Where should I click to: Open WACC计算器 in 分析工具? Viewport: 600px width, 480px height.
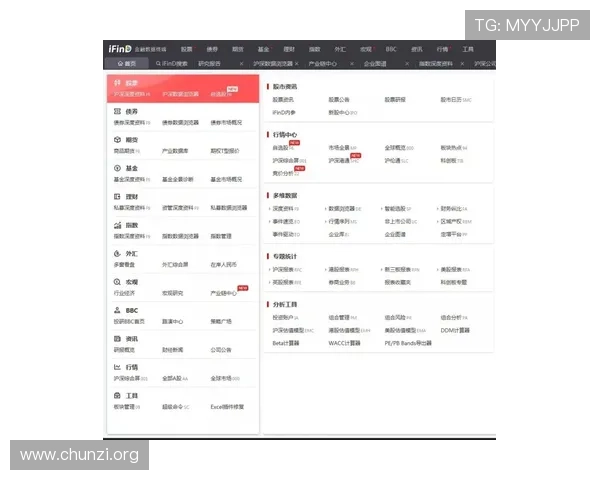(344, 342)
